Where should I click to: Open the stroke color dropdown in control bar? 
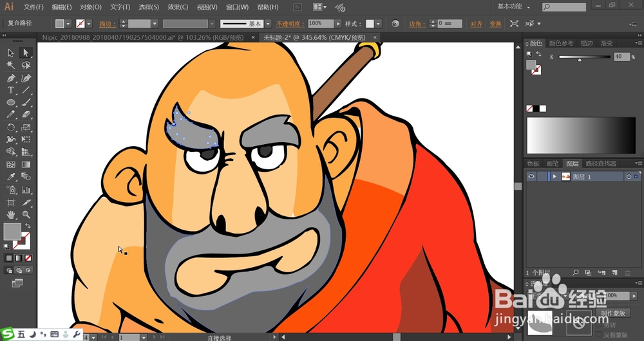[89, 24]
